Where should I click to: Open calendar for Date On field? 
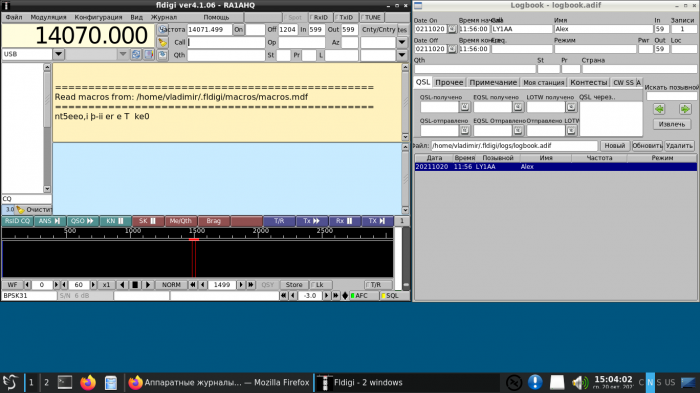click(452, 29)
